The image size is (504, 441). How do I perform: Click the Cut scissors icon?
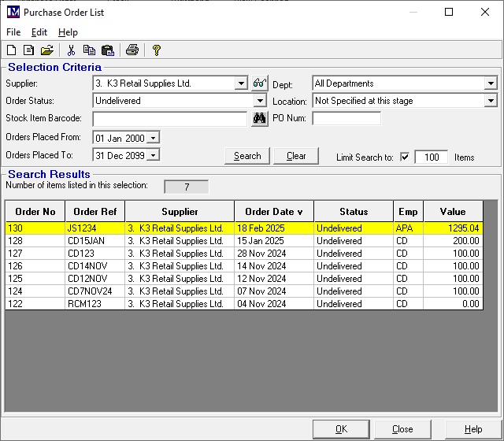click(72, 50)
